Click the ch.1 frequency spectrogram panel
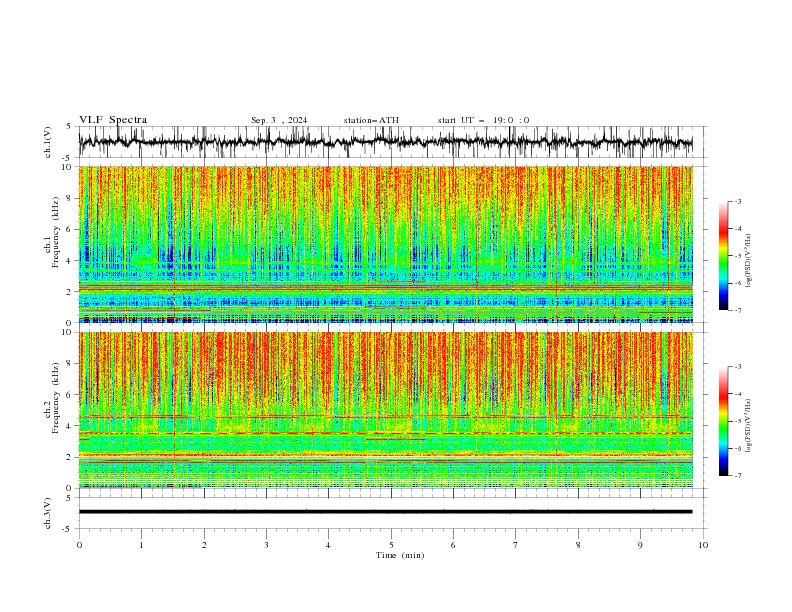The image size is (792, 612). [x=386, y=244]
